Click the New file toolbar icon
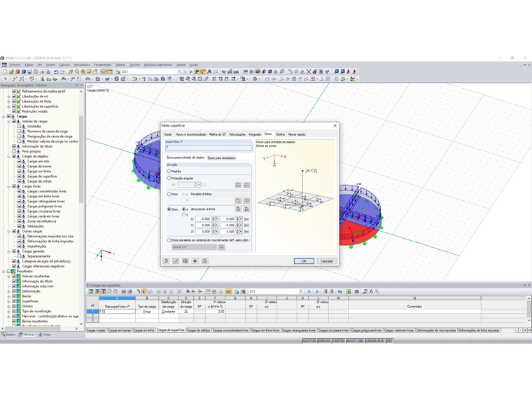 pos(5,71)
